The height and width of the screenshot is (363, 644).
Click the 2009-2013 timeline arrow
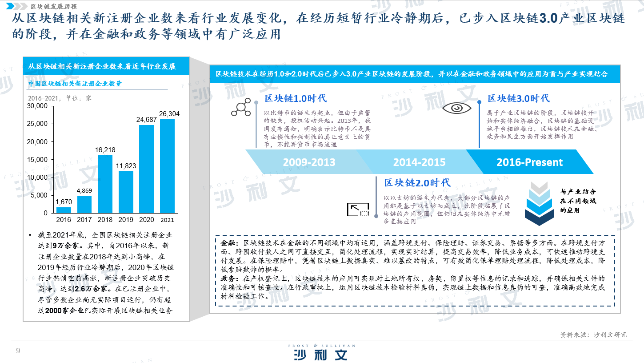click(309, 162)
